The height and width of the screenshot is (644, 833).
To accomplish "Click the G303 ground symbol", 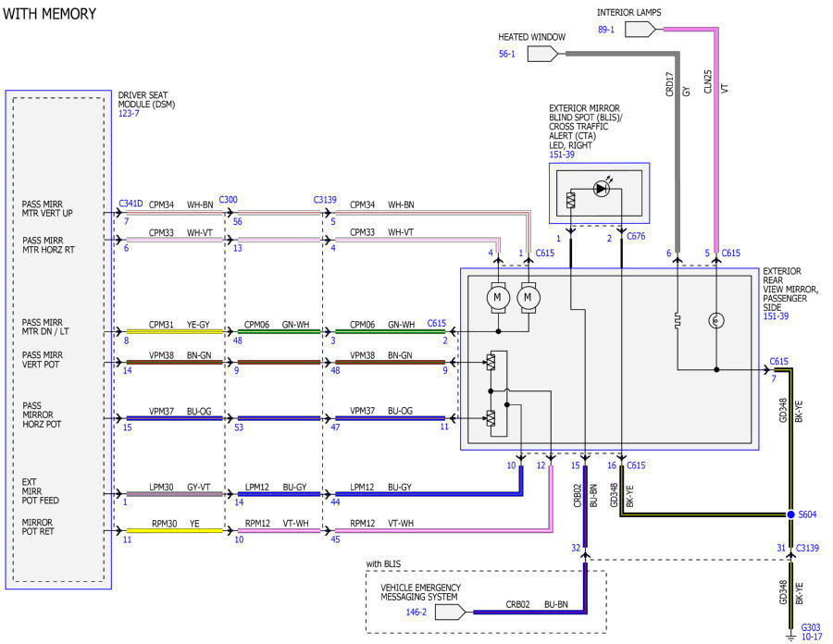I will click(791, 635).
